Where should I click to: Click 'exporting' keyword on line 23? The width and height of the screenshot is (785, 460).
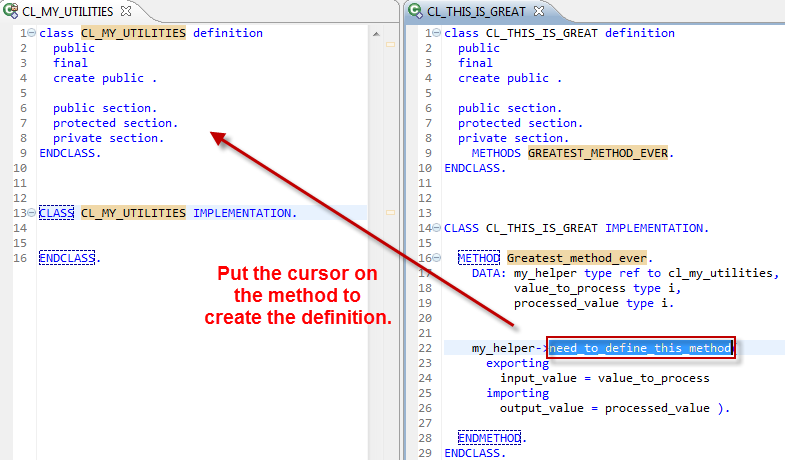(x=517, y=363)
